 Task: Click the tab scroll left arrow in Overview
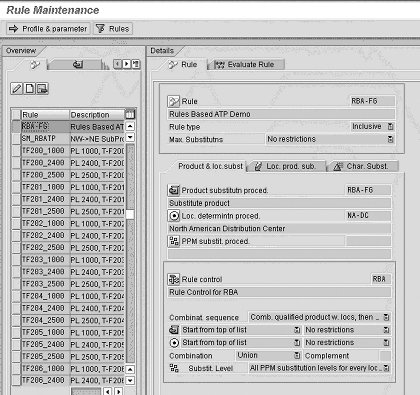pos(117,64)
